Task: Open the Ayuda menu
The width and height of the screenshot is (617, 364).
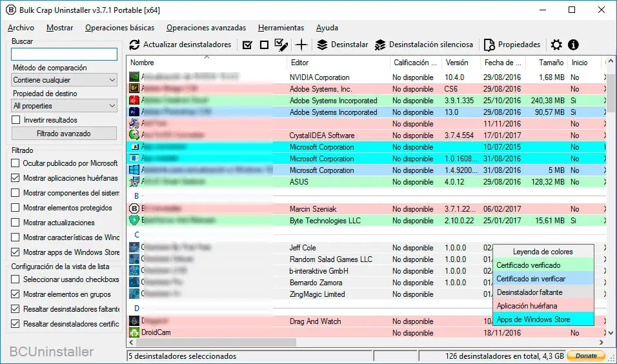Action: [327, 28]
